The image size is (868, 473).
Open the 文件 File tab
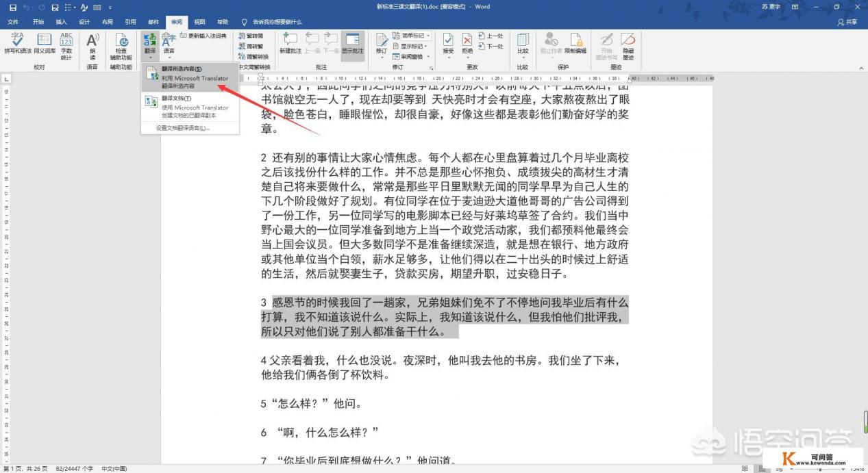(13, 22)
